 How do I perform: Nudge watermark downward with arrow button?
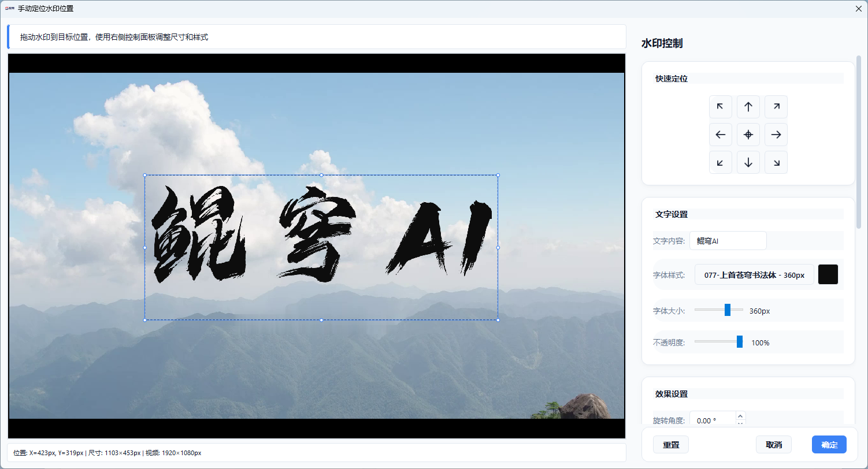click(748, 162)
